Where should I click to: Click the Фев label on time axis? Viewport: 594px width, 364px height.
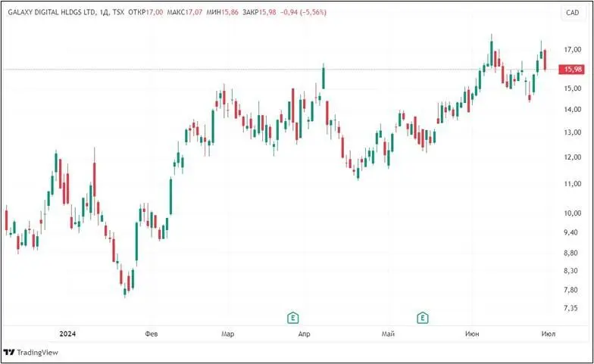tap(151, 334)
